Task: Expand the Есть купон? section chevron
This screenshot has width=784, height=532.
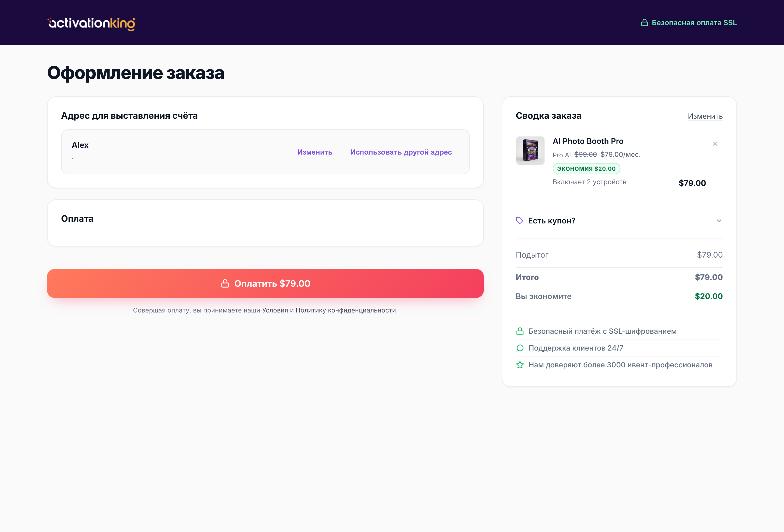Action: click(719, 221)
